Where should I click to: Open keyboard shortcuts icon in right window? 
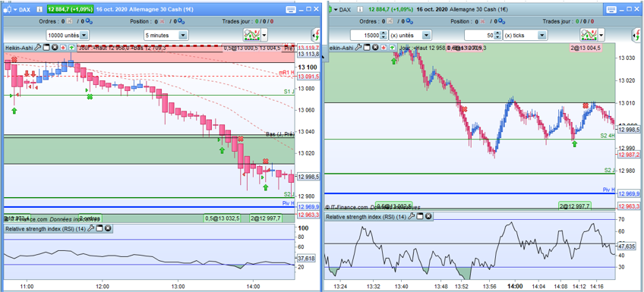pos(611,9)
